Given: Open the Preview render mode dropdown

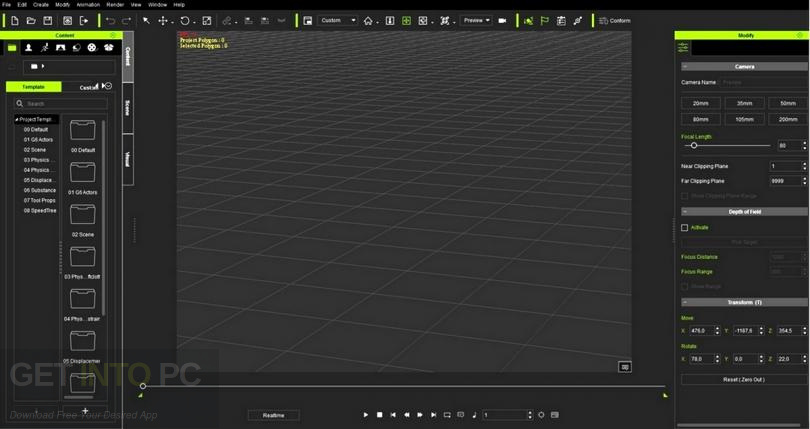Looking at the screenshot, I should tap(476, 21).
